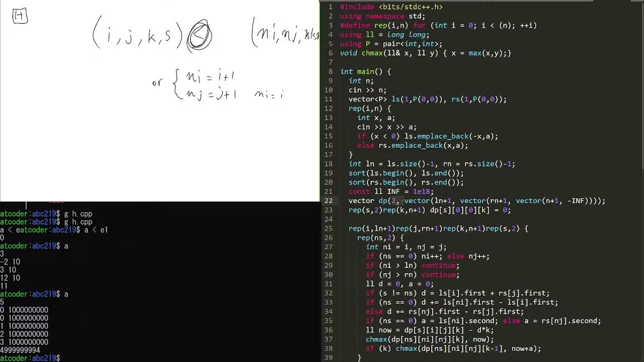The image size is (644, 362).
Task: Click the 'cin >> x >> a;' statement
Action: 386,127
